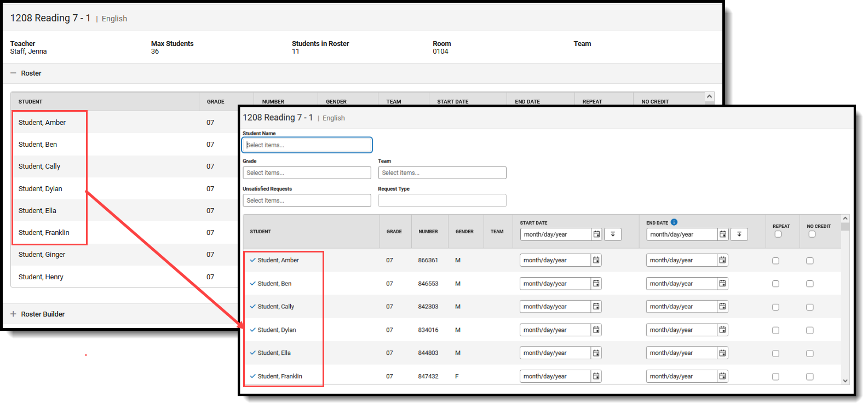Viewport: 868px width, 408px height.
Task: Click checkmark icon beside Student, Ben
Action: 252,284
